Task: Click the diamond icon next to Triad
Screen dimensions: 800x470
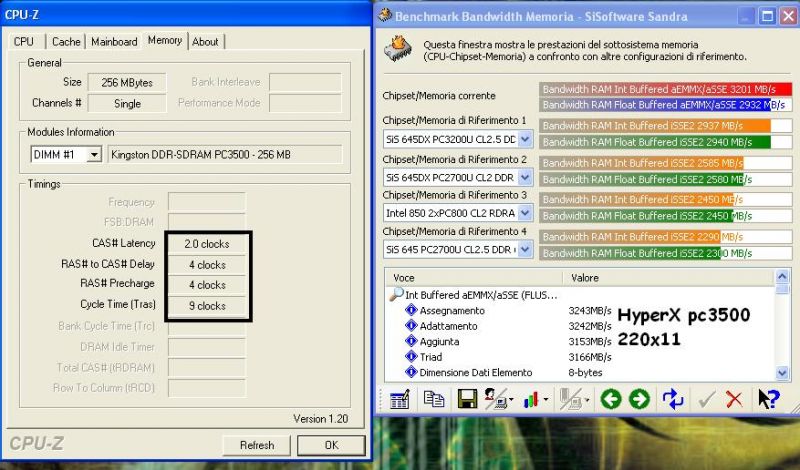Action: click(x=411, y=356)
